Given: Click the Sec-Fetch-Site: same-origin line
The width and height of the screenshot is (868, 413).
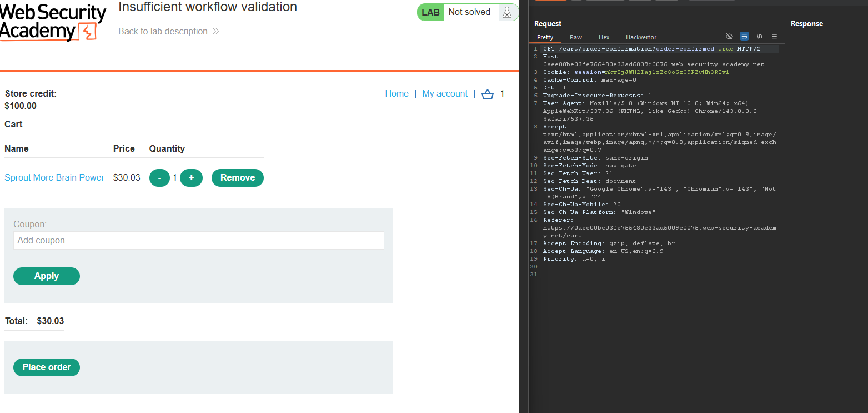Looking at the screenshot, I should pos(595,158).
